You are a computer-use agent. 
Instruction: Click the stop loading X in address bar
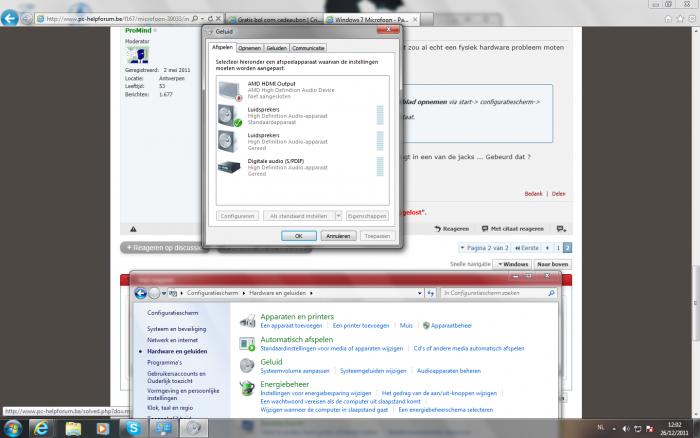[x=218, y=19]
